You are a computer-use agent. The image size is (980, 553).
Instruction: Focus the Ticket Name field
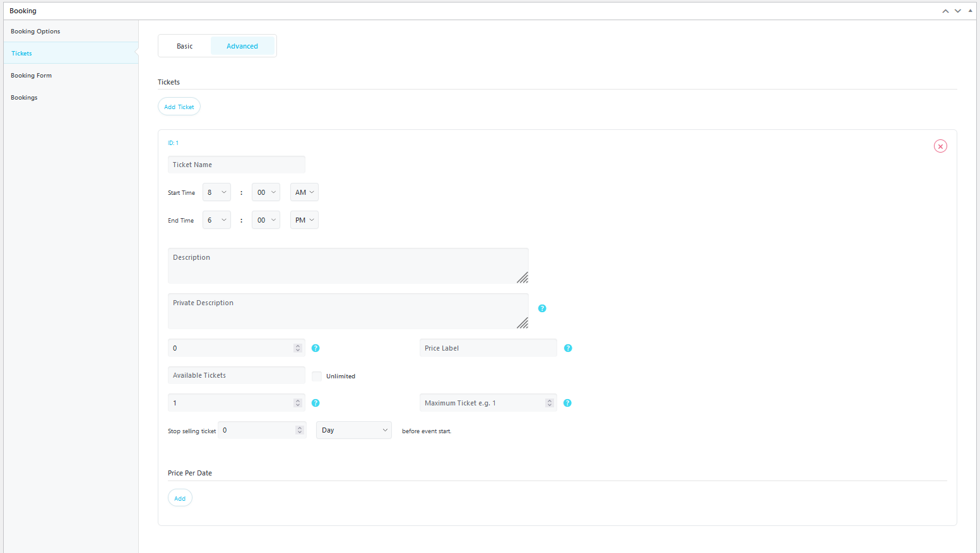pos(237,165)
